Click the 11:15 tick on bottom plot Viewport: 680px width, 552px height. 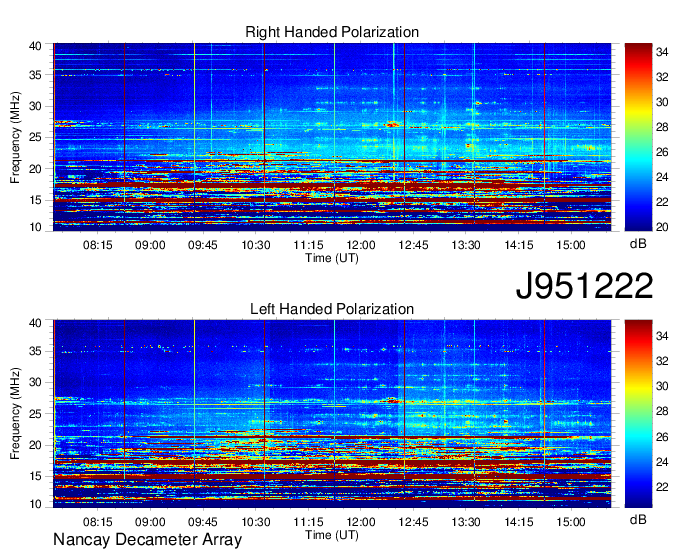pyautogui.click(x=308, y=522)
